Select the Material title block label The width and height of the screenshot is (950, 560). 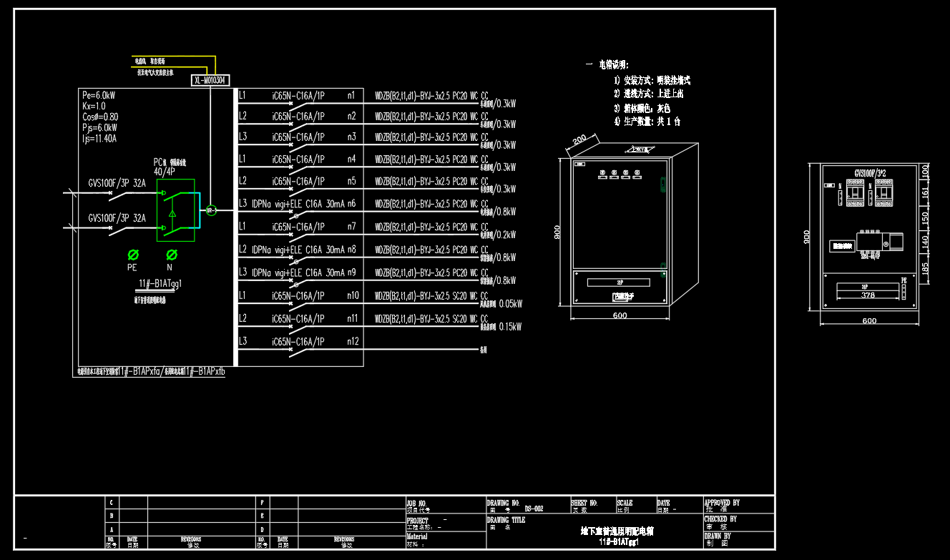click(417, 536)
